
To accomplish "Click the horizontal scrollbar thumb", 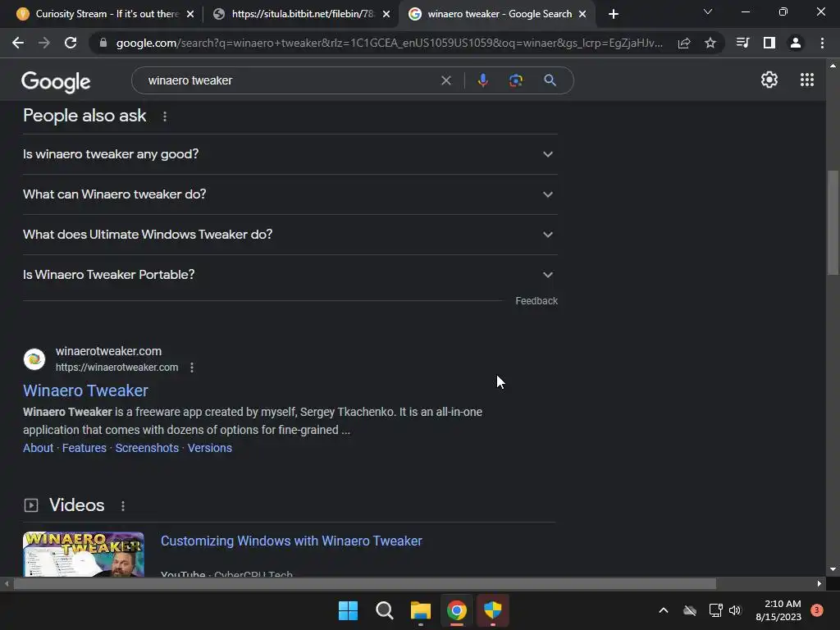I will [x=364, y=583].
